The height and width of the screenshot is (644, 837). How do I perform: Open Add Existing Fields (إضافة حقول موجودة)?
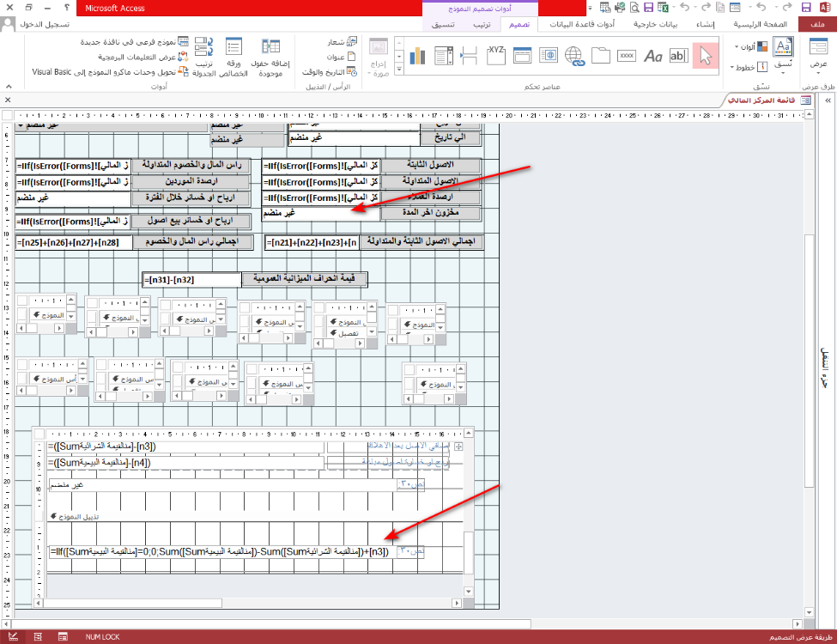click(x=270, y=57)
